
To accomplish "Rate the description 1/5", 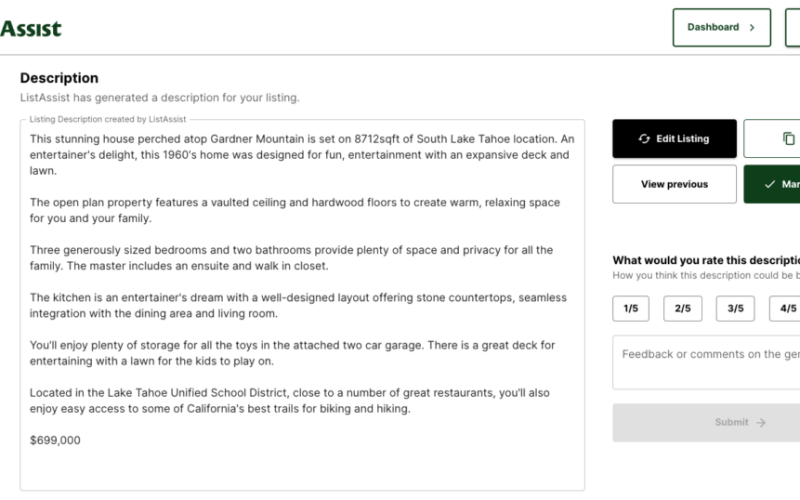I will point(631,309).
